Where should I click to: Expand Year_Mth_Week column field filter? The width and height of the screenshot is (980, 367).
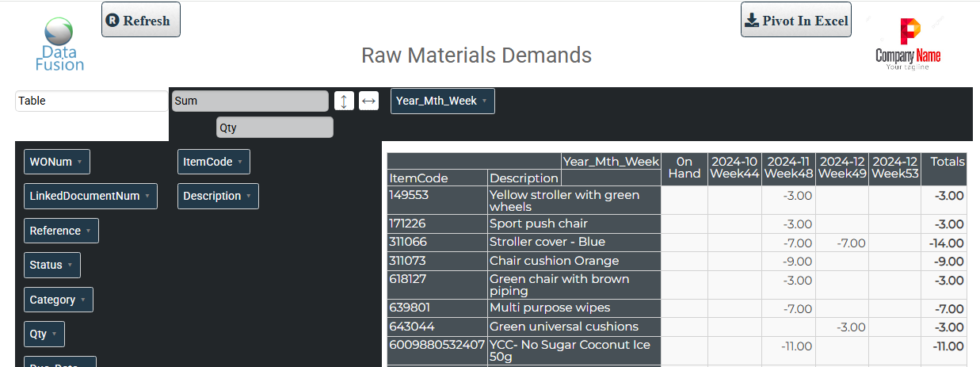484,101
